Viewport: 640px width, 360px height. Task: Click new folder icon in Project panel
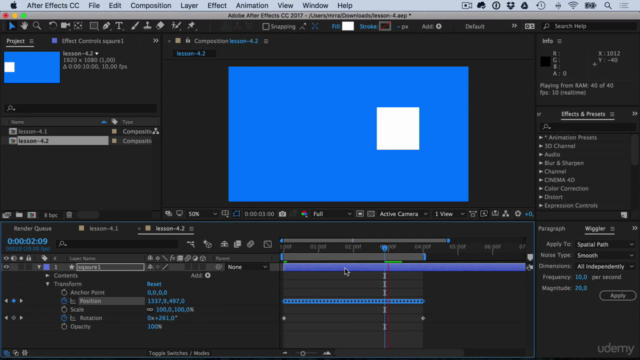click(19, 215)
